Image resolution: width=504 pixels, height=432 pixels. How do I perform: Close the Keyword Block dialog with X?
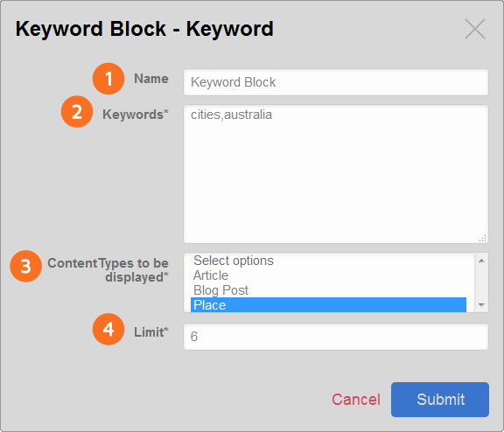coord(475,29)
